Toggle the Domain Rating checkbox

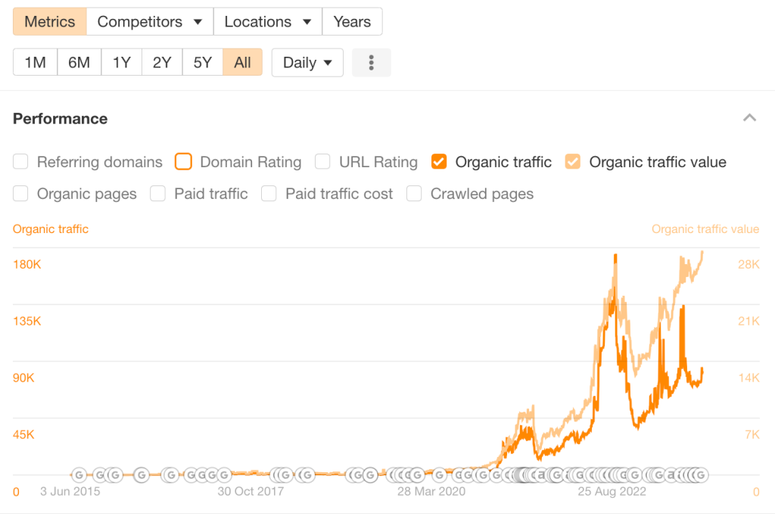coord(183,161)
